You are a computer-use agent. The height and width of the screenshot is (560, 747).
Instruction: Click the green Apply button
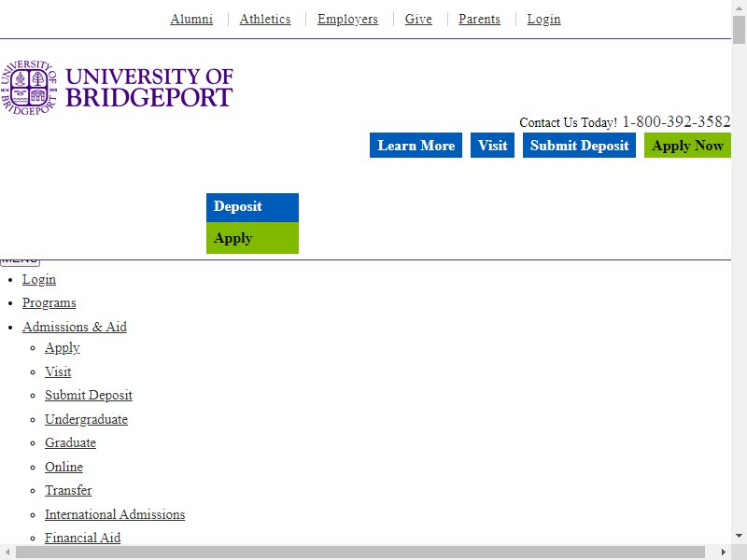252,238
